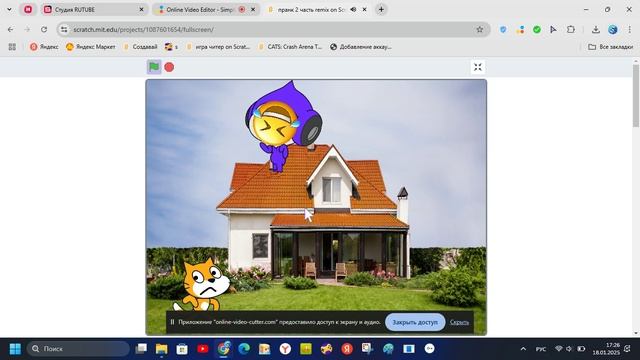Image resolution: width=640 pixels, height=360 pixels.
Task: Open the browser downloads icon
Action: click(596, 29)
